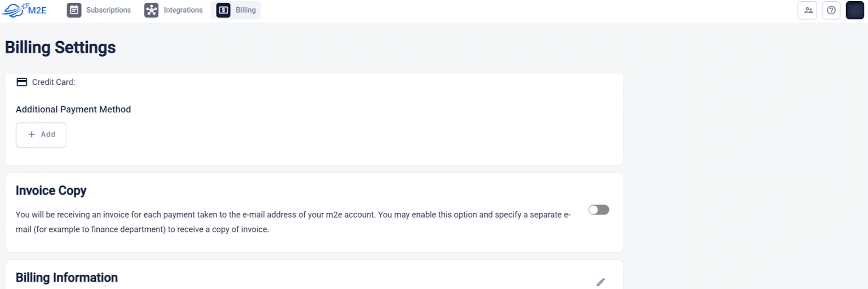Edit Billing Information with pencil icon
The height and width of the screenshot is (289, 868).
(601, 282)
